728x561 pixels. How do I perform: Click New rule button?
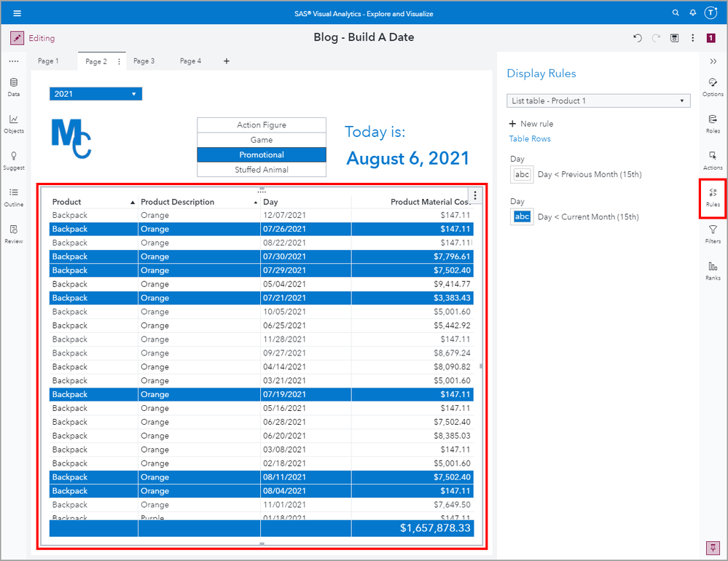click(x=531, y=124)
